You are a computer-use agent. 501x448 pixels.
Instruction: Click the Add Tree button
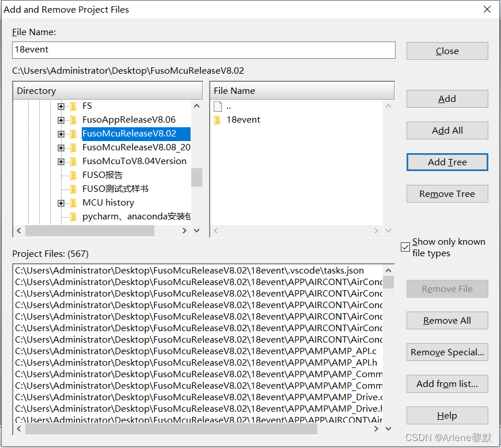(447, 162)
